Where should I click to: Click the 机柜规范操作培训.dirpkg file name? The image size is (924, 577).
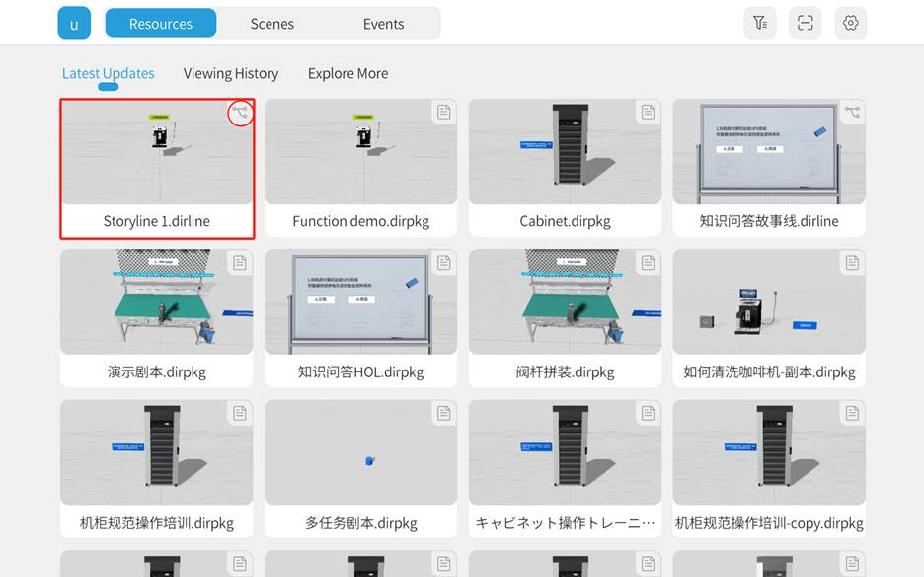click(157, 523)
